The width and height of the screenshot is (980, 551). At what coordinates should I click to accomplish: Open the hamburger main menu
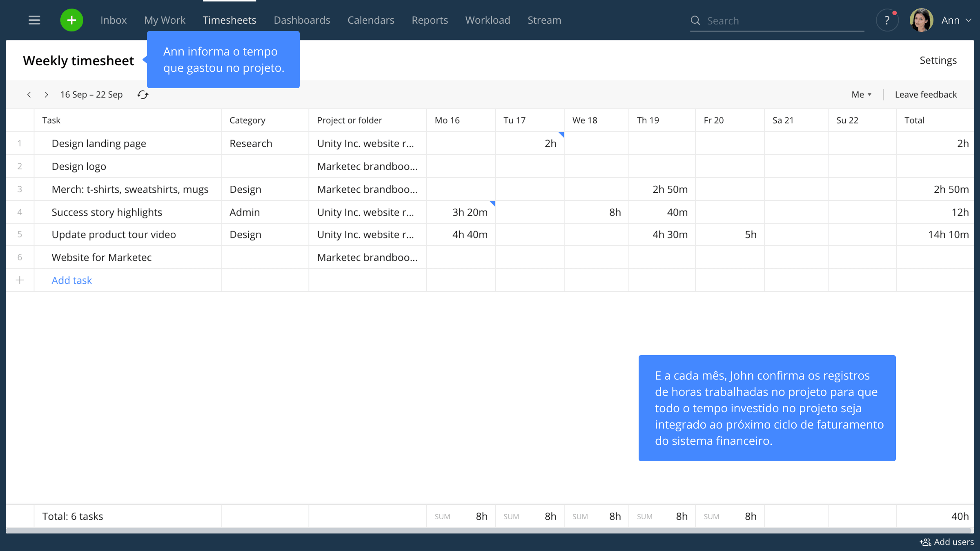pyautogui.click(x=34, y=20)
